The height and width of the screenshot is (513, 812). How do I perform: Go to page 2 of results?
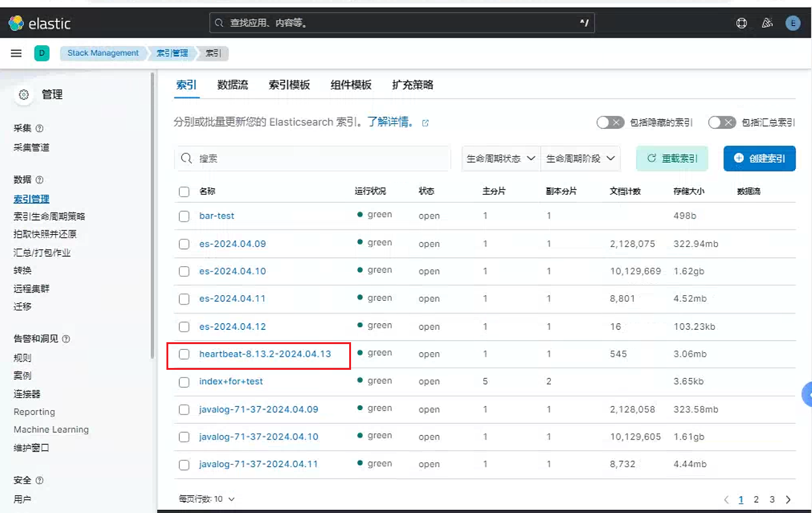(756, 500)
